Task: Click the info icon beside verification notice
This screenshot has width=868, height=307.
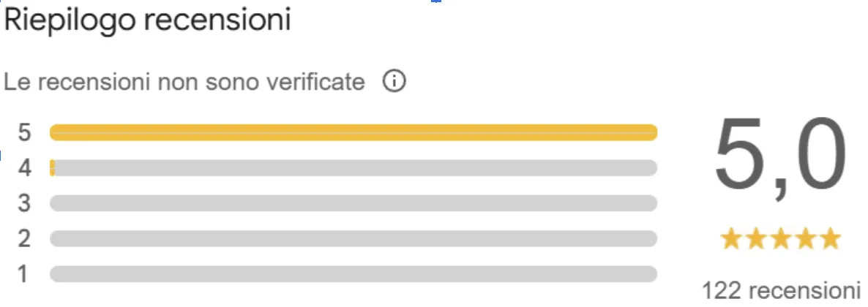Action: (394, 82)
